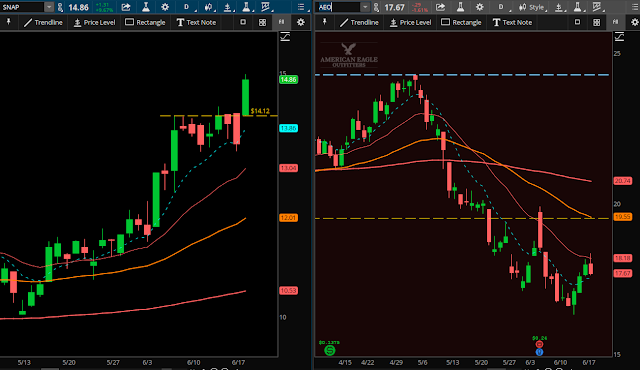Open the D timeframe dropdown on SNAP chart
This screenshot has width=640, height=370.
(188, 7)
